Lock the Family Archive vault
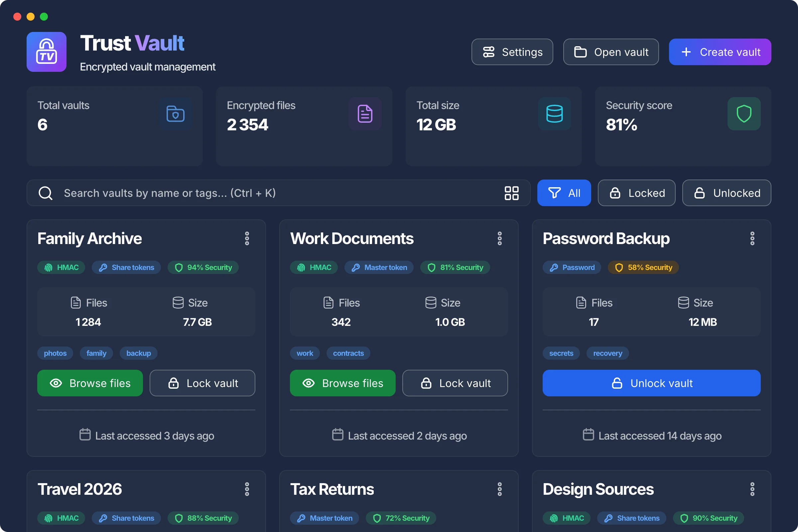This screenshot has height=532, width=798. (202, 383)
